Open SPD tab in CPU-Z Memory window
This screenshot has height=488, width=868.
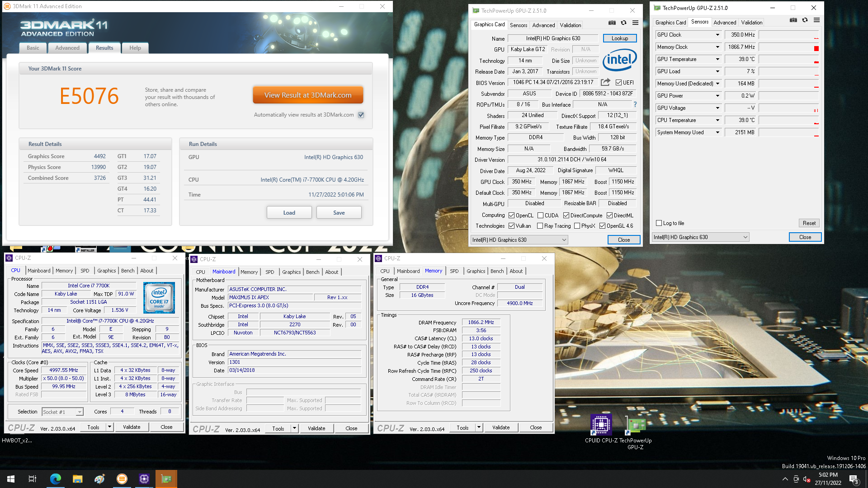click(454, 271)
